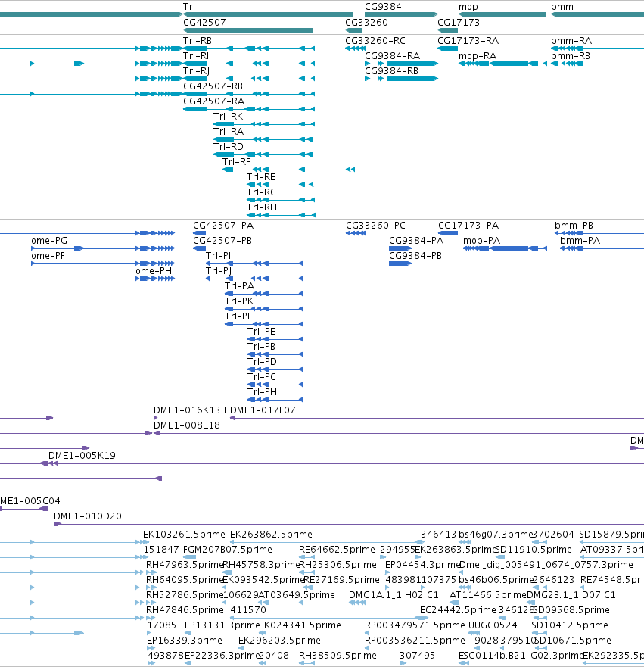Image resolution: width=644 pixels, height=667 pixels.
Task: Open the CG33260-RC transcript label
Action: 375,41
